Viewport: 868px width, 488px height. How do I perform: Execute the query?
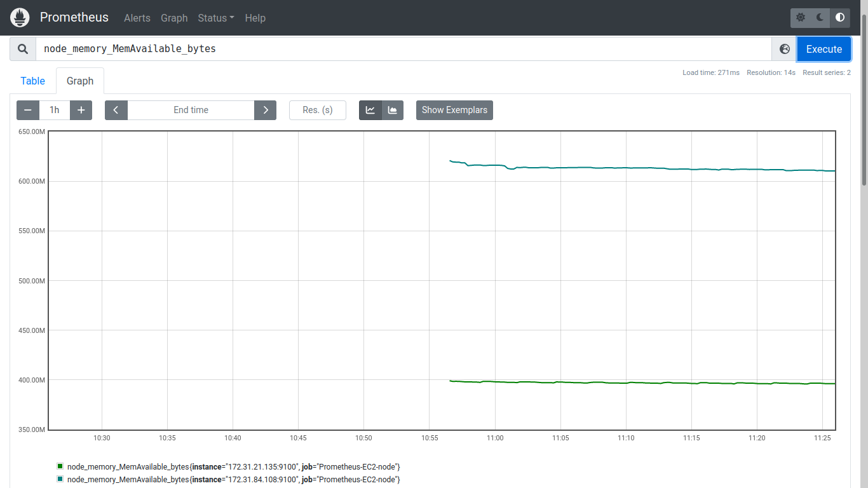824,49
